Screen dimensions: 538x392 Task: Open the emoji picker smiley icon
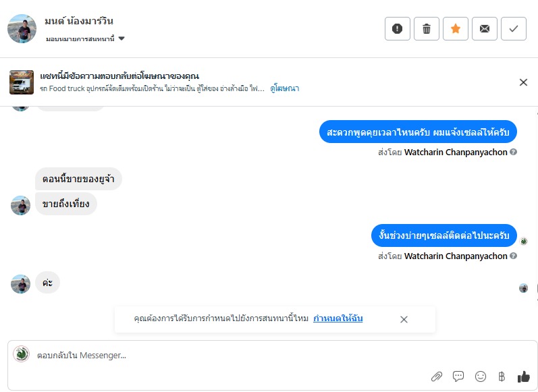tap(481, 376)
